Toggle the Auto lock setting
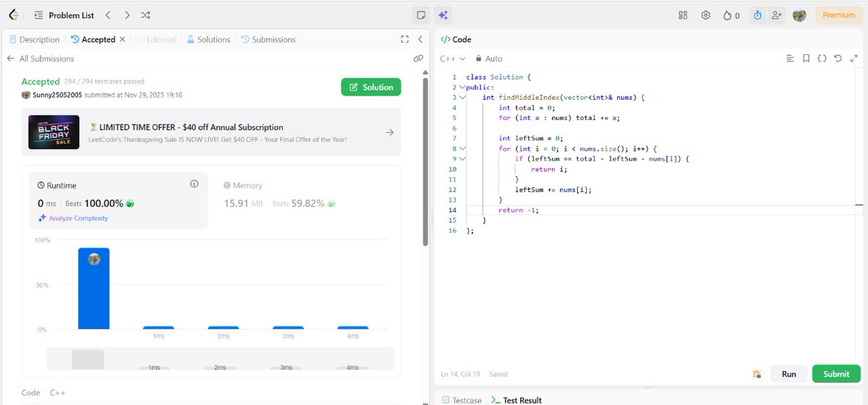Viewport: 868px width, 405px height. point(489,59)
